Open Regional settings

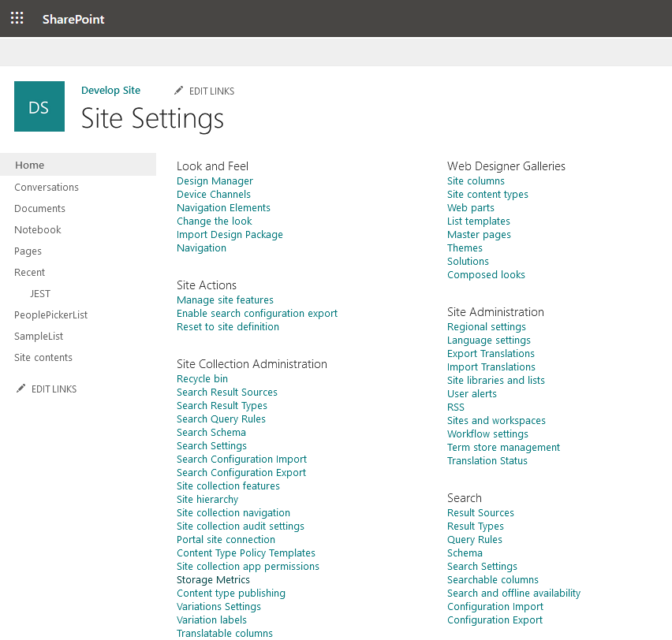487,327
